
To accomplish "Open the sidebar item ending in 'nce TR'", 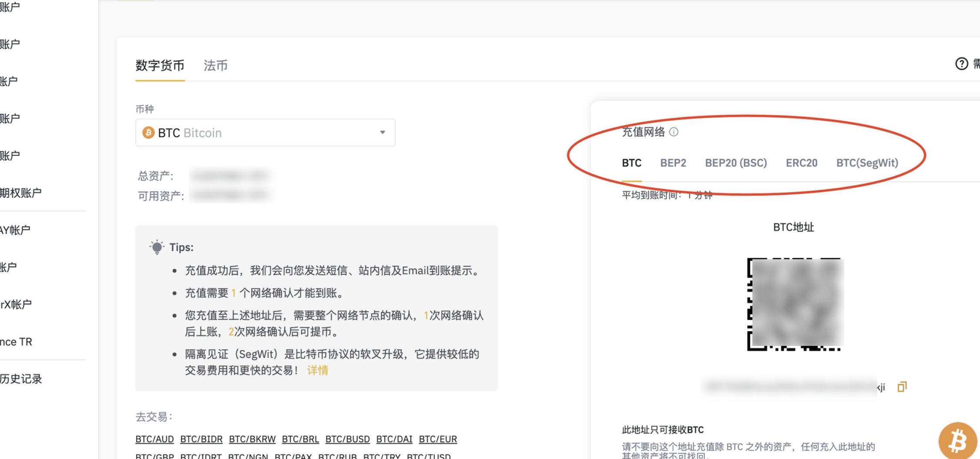I will (x=16, y=342).
